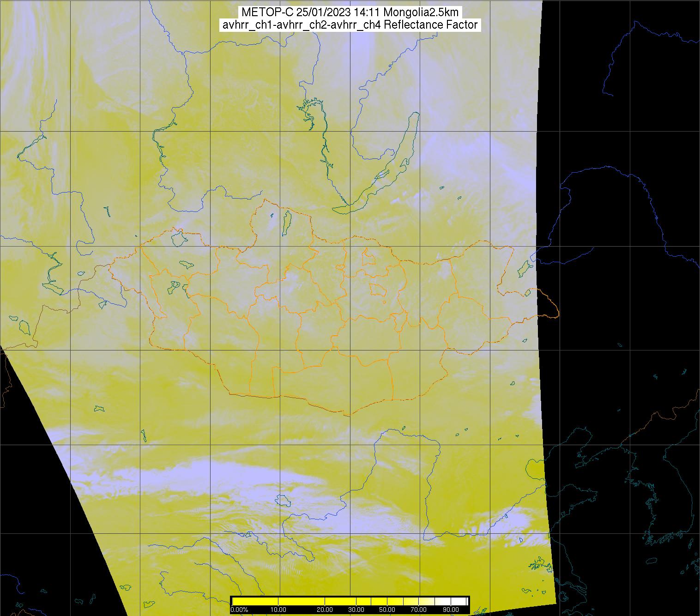Click the '90.00' colorbar label
The image size is (700, 616).
coord(451,610)
